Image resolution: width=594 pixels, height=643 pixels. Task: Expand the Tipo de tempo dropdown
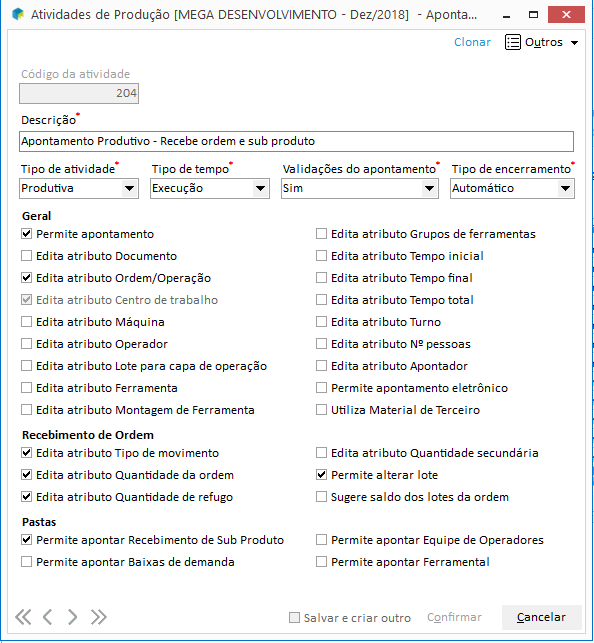tap(210, 188)
